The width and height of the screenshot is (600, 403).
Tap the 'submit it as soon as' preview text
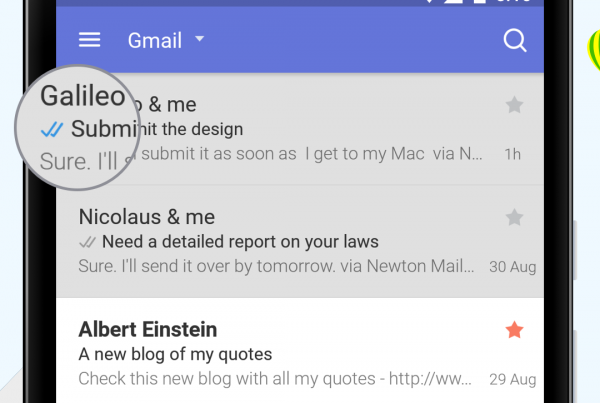(x=219, y=154)
